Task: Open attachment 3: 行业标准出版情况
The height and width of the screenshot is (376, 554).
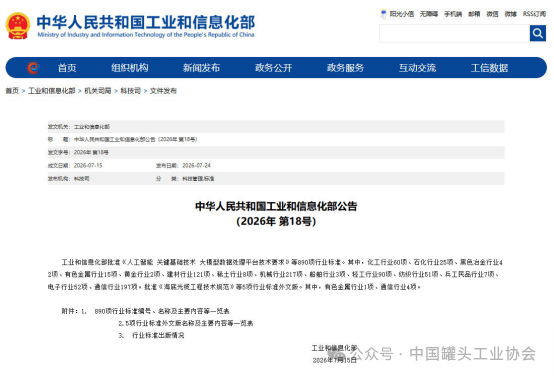Action: [158, 335]
